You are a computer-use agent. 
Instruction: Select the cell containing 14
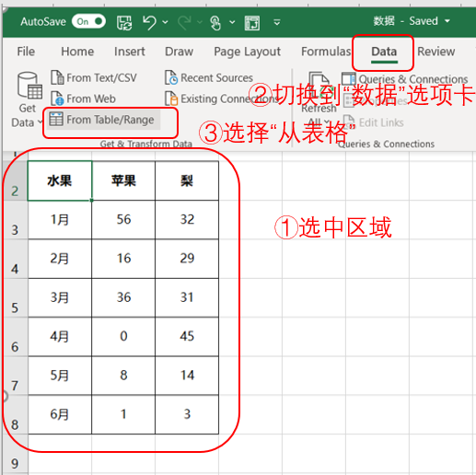(187, 376)
